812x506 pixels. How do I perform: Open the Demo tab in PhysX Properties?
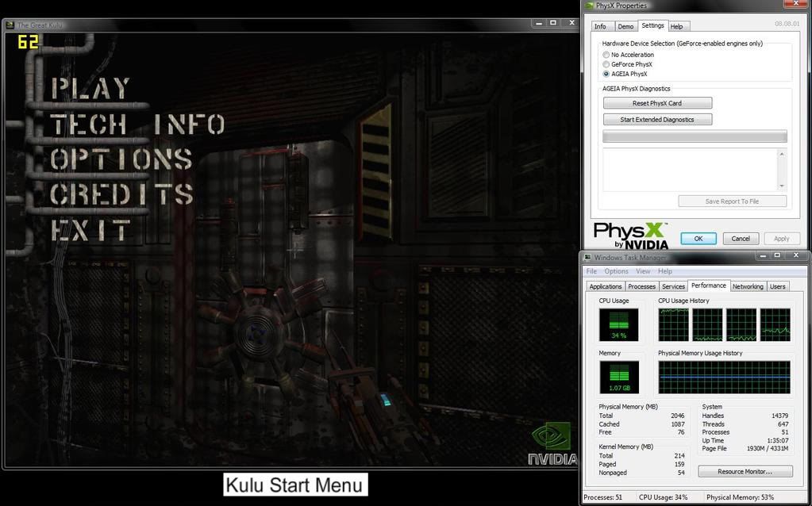[625, 25]
